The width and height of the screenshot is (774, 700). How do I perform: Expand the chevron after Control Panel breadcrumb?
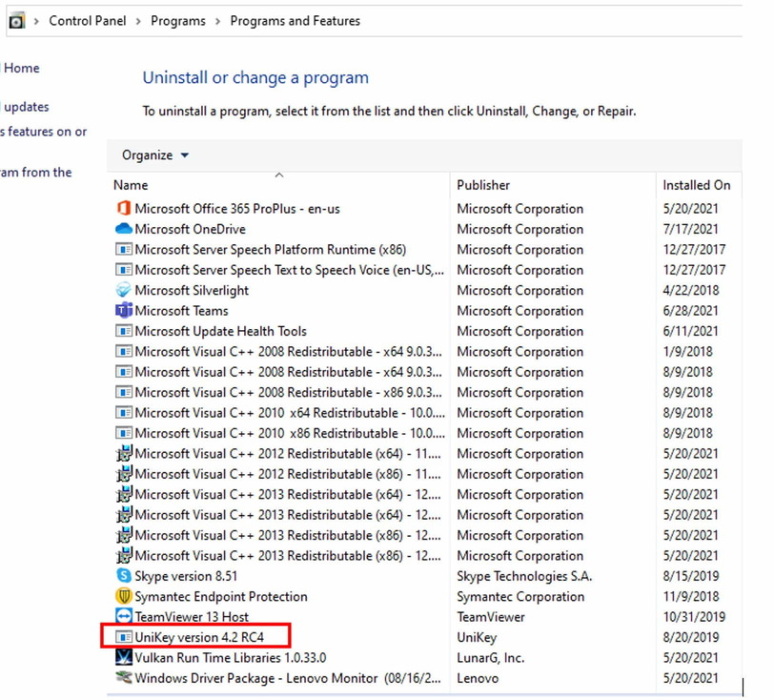point(138,21)
